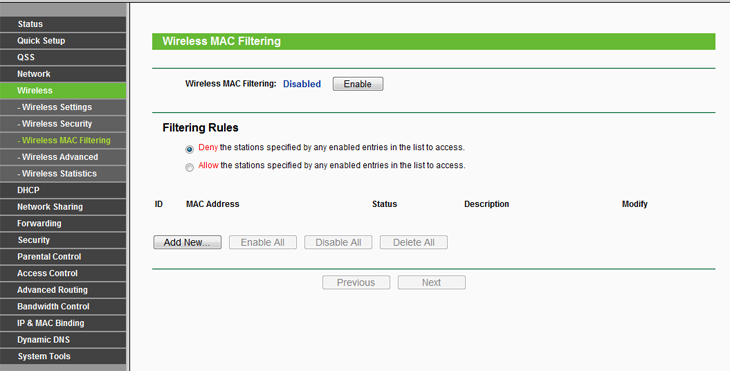Click the Delete All button
Image resolution: width=730 pixels, height=371 pixels.
[413, 243]
